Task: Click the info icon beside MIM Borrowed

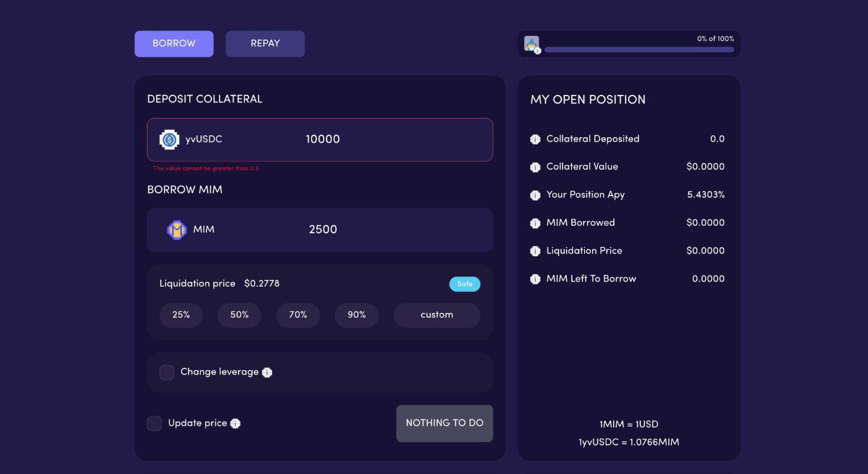Action: pos(536,223)
